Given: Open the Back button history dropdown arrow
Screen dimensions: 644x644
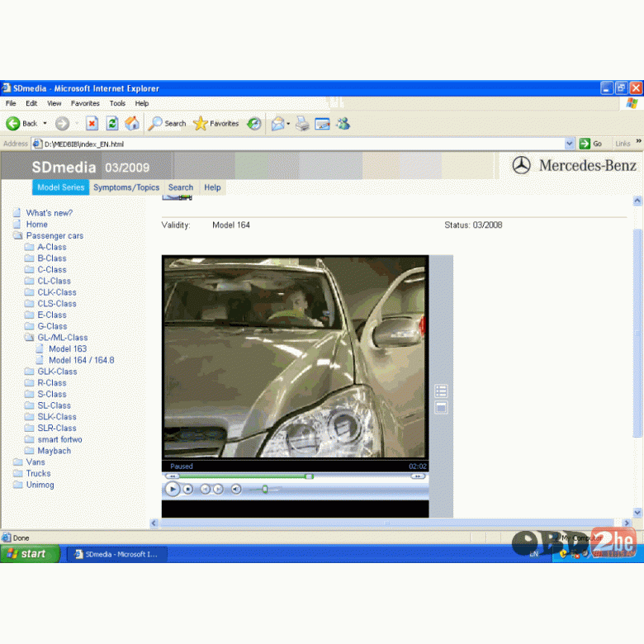Looking at the screenshot, I should pos(45,123).
